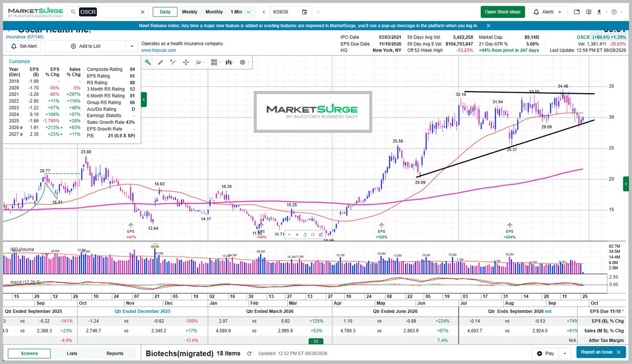Dismiss the release notes banner
The height and width of the screenshot is (364, 632).
(x=488, y=25)
